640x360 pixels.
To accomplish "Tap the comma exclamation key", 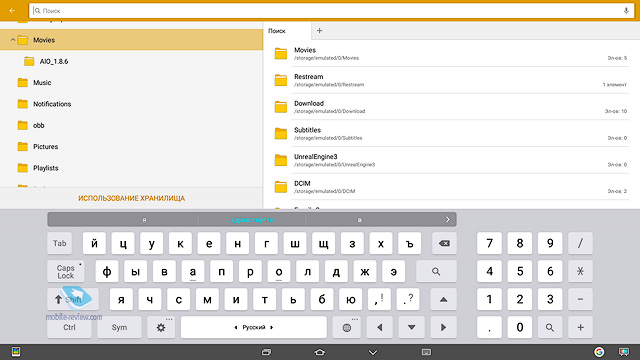I will (x=379, y=299).
